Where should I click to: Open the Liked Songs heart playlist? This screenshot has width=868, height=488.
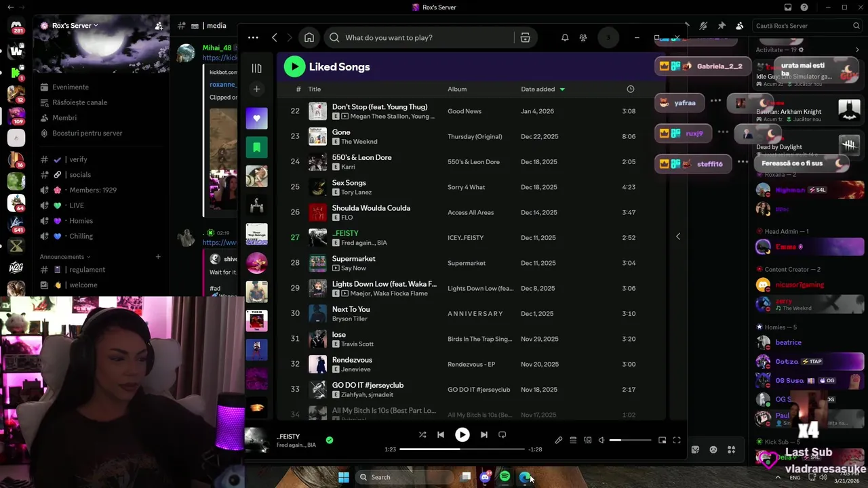click(x=256, y=118)
